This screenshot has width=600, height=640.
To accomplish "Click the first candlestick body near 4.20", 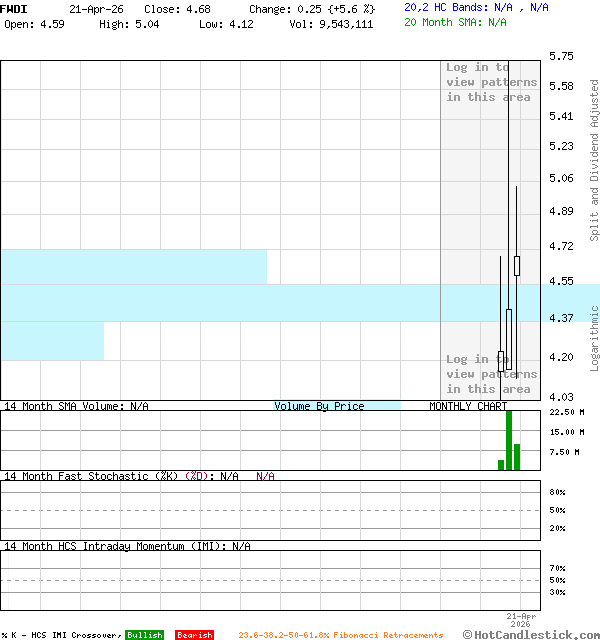I will pyautogui.click(x=501, y=361).
